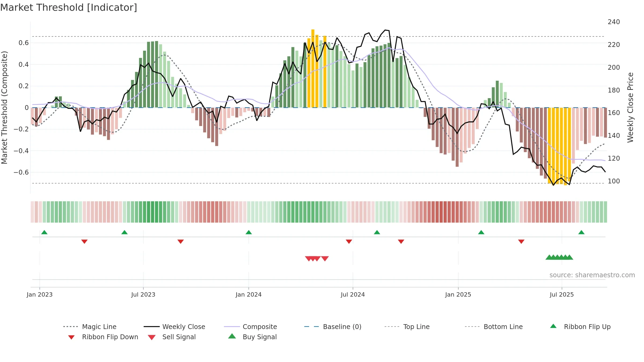
Task: Click the 160 price axis tick label
Action: 614,113
